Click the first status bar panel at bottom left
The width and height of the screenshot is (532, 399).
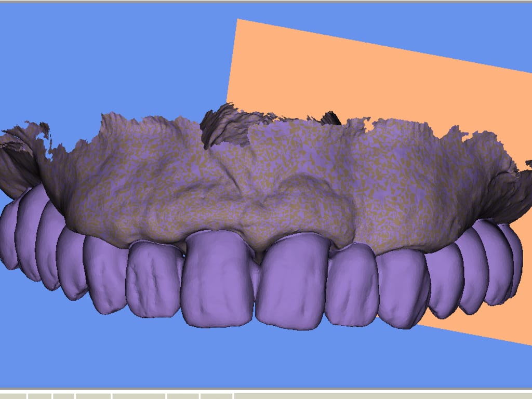[13, 396]
